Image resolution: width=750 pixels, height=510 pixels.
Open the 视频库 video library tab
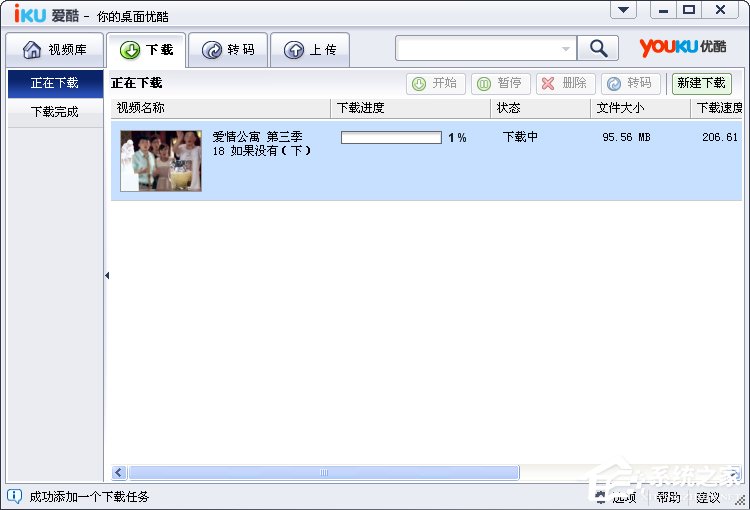55,50
